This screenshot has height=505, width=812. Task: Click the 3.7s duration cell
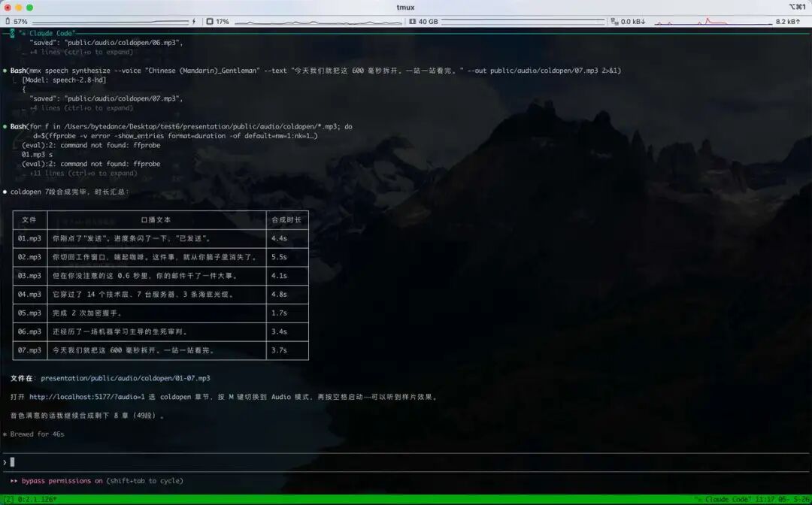coord(287,350)
